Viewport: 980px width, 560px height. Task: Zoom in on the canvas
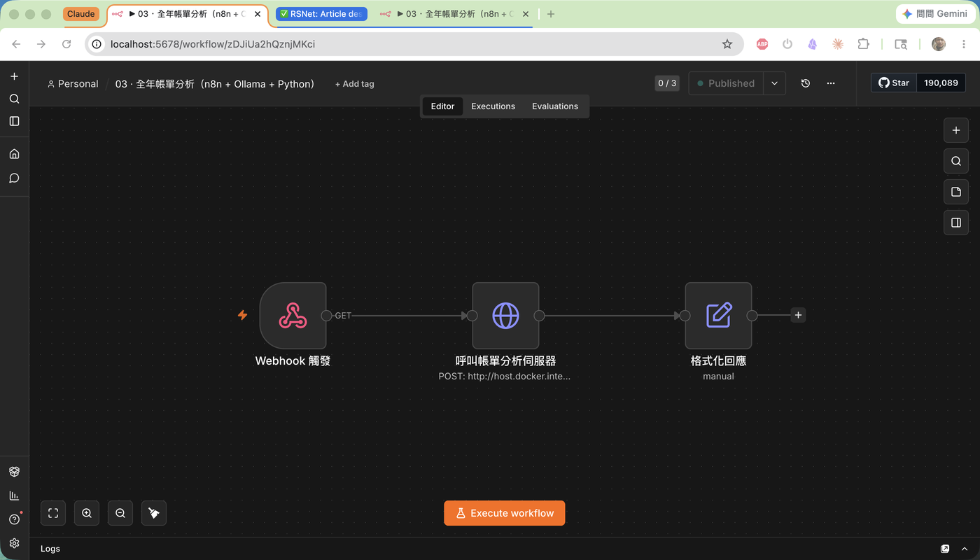pyautogui.click(x=87, y=513)
